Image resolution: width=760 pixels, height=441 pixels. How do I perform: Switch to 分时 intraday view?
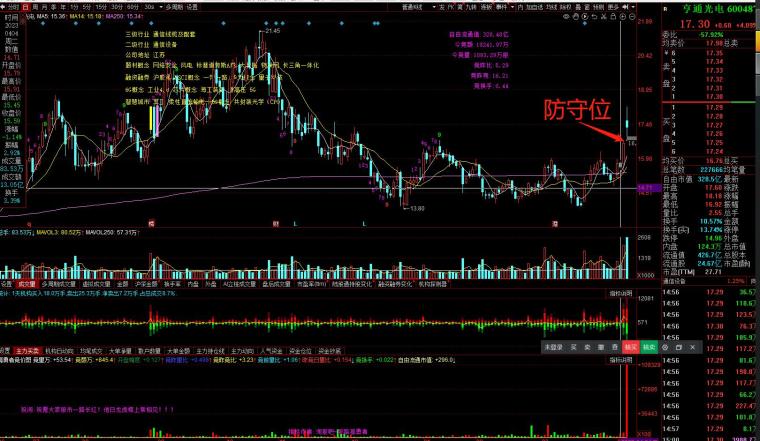click(x=13, y=7)
